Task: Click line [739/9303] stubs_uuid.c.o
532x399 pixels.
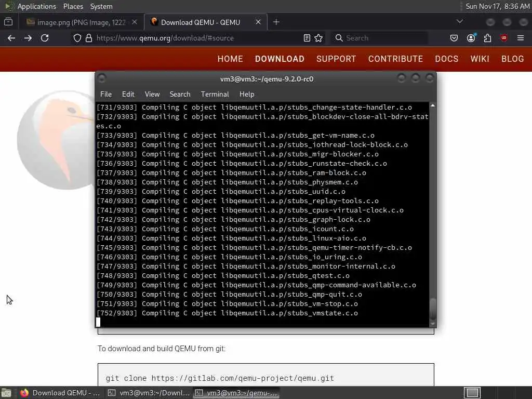Action: pyautogui.click(x=221, y=192)
